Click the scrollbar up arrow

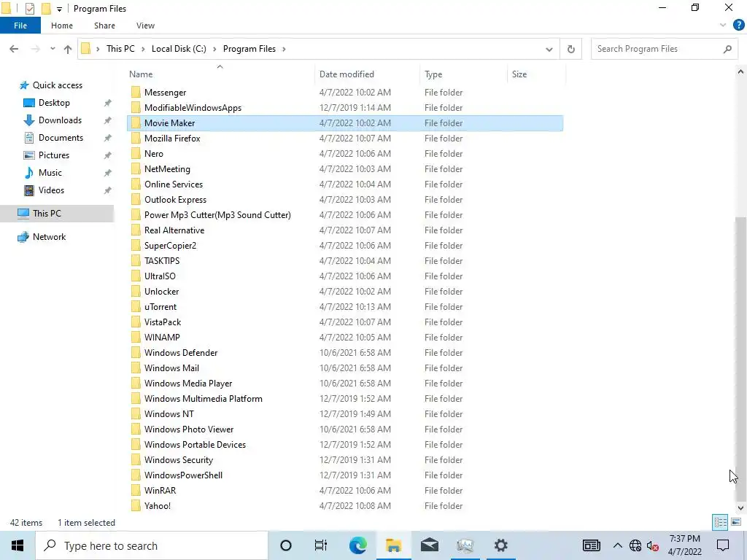pyautogui.click(x=740, y=72)
